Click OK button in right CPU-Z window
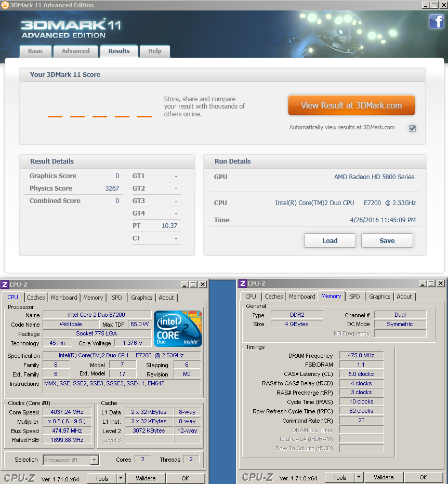Screen dimensions: 448x484 (x=423, y=477)
